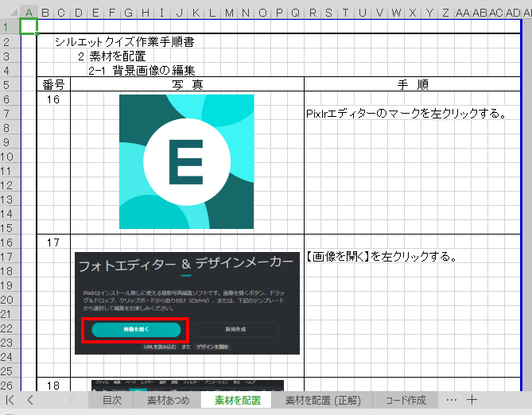Select the 素材を配置 sheet tab
This screenshot has height=415, width=532.
(237, 401)
